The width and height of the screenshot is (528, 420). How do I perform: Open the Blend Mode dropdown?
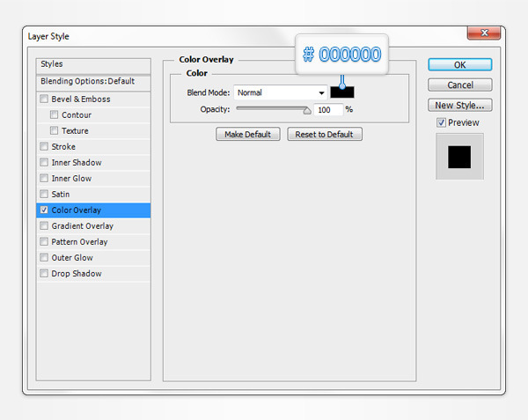click(x=281, y=92)
